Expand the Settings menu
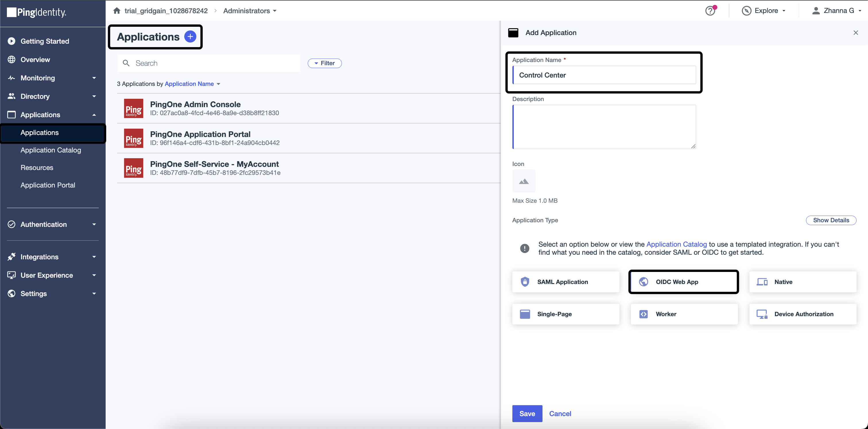This screenshot has height=429, width=868. [x=94, y=294]
